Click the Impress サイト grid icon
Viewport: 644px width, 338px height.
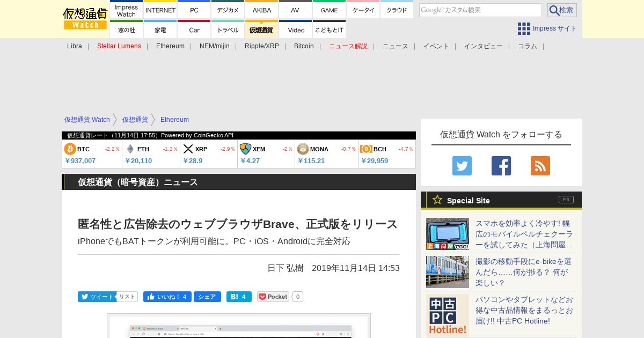point(524,28)
